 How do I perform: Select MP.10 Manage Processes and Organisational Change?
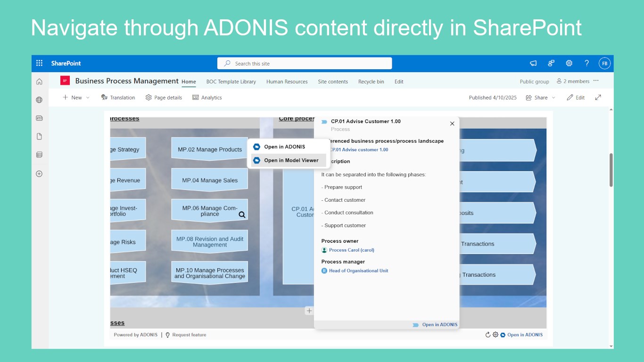coord(209,273)
